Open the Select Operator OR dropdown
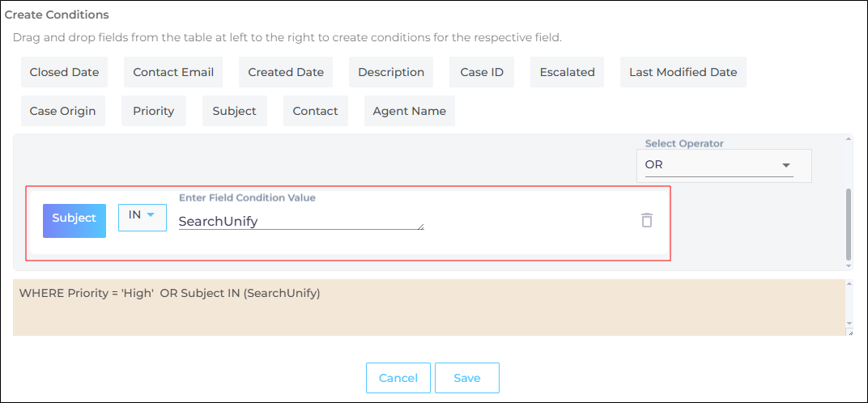This screenshot has height=403, width=868. [x=718, y=165]
